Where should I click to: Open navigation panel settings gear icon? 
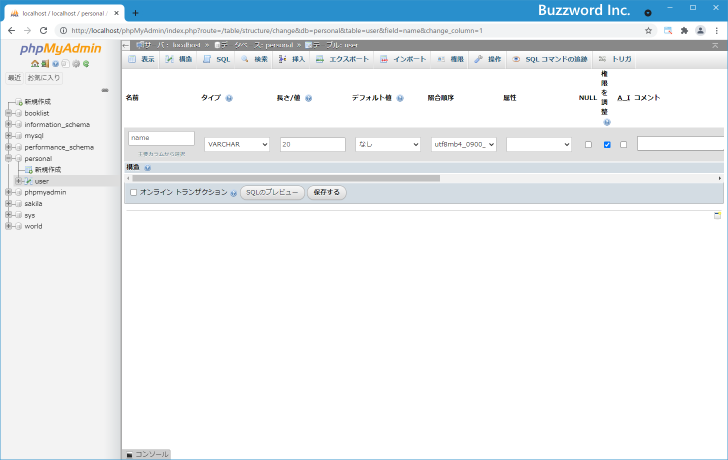(76, 64)
